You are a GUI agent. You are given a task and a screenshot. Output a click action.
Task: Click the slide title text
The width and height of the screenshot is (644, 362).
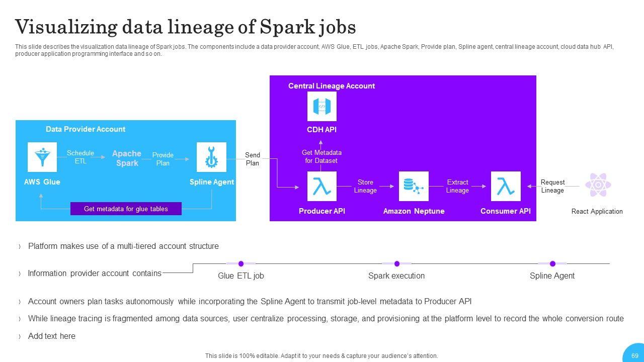coord(186,27)
